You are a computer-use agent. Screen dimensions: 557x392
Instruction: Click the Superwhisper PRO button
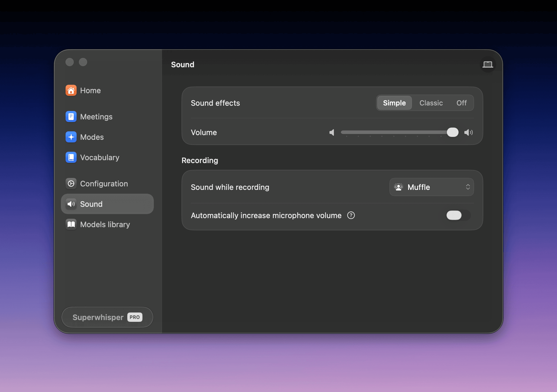click(107, 317)
